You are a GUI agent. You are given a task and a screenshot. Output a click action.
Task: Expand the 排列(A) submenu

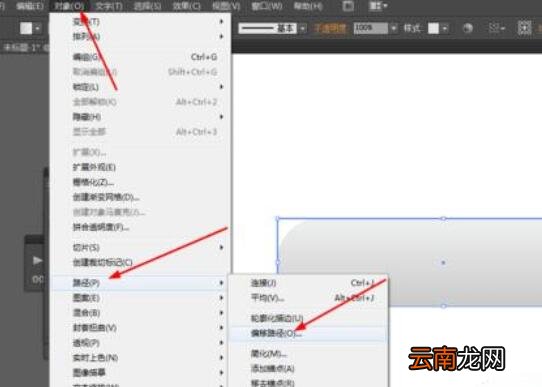(140, 36)
